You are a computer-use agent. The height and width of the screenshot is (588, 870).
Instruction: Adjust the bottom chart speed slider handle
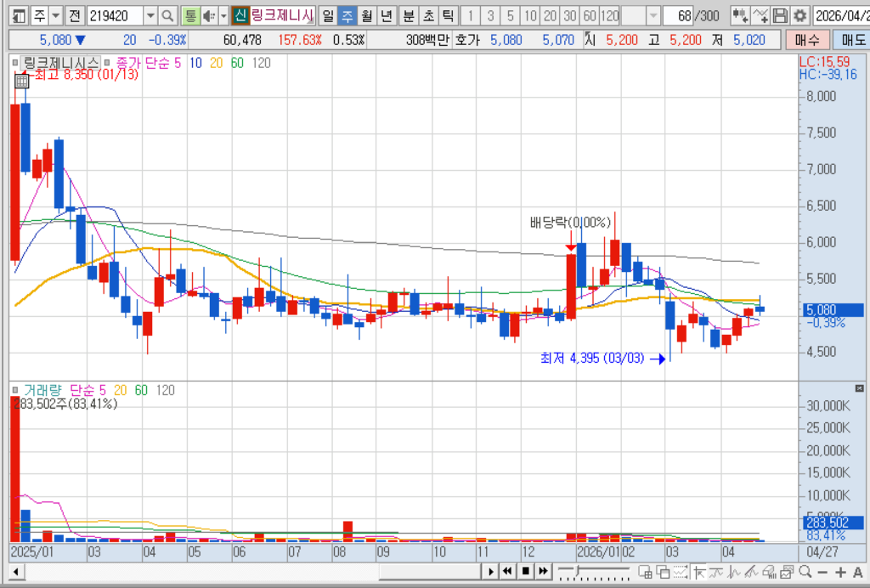click(577, 571)
